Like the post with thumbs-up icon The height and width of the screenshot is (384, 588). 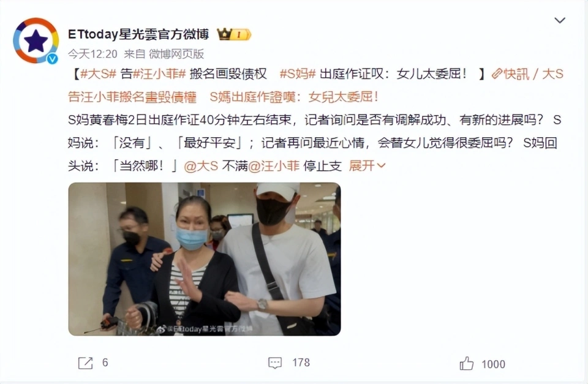tap(467, 363)
